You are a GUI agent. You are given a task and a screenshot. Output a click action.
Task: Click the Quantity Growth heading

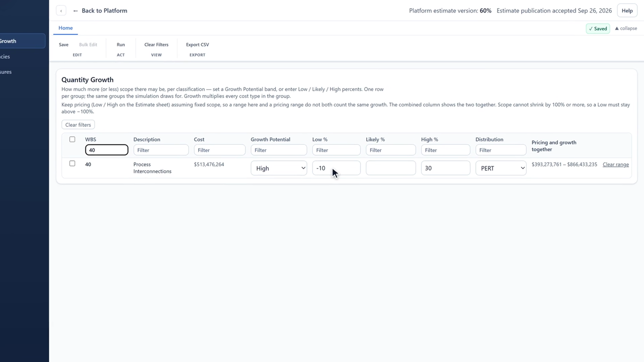coord(88,79)
